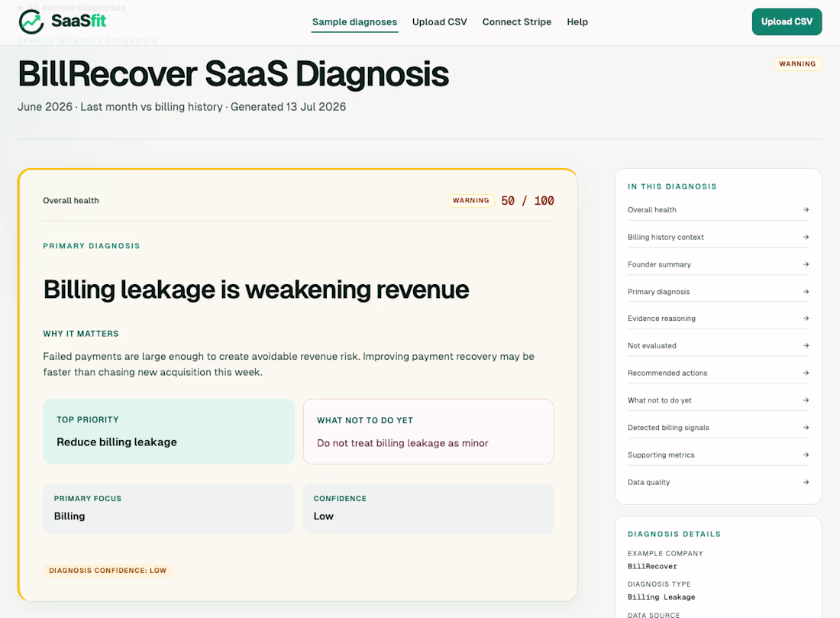The height and width of the screenshot is (618, 840).
Task: Go to Upload CSV nav item
Action: [439, 22]
